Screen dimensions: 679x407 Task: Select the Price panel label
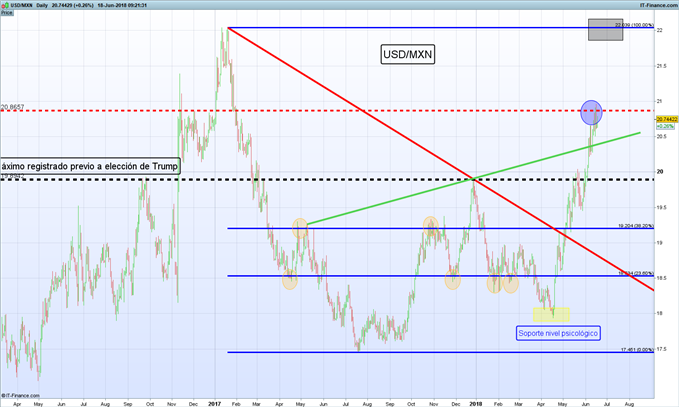(6, 13)
